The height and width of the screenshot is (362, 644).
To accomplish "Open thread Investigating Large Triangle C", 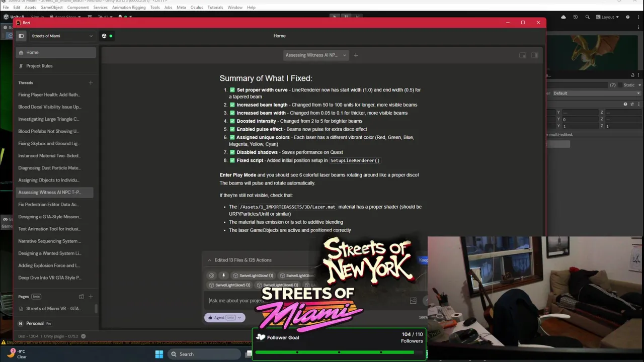I will [x=49, y=119].
